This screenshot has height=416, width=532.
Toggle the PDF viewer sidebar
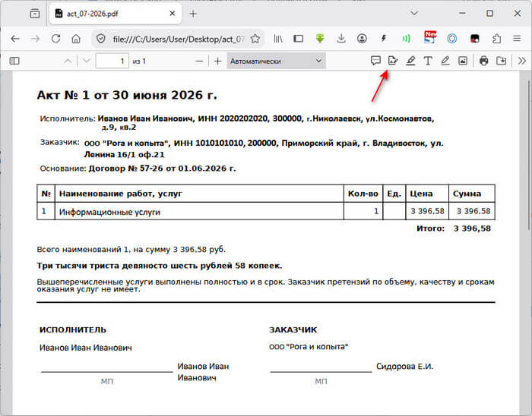click(x=14, y=61)
